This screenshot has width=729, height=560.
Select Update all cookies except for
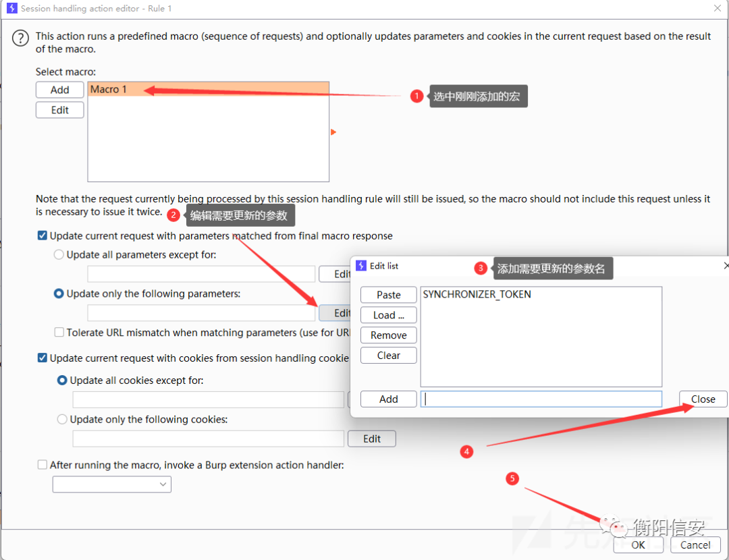(63, 381)
